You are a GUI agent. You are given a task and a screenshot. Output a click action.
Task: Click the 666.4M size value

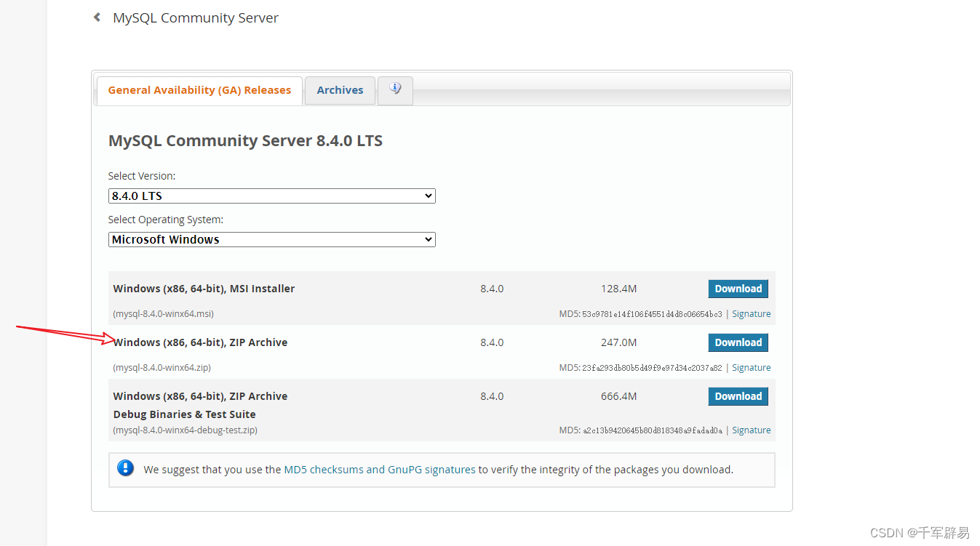619,396
